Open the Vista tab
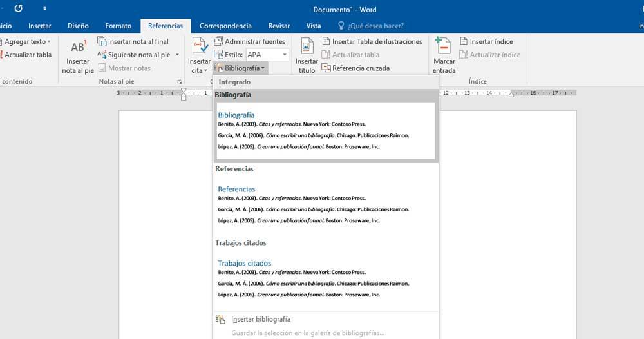 tap(314, 26)
